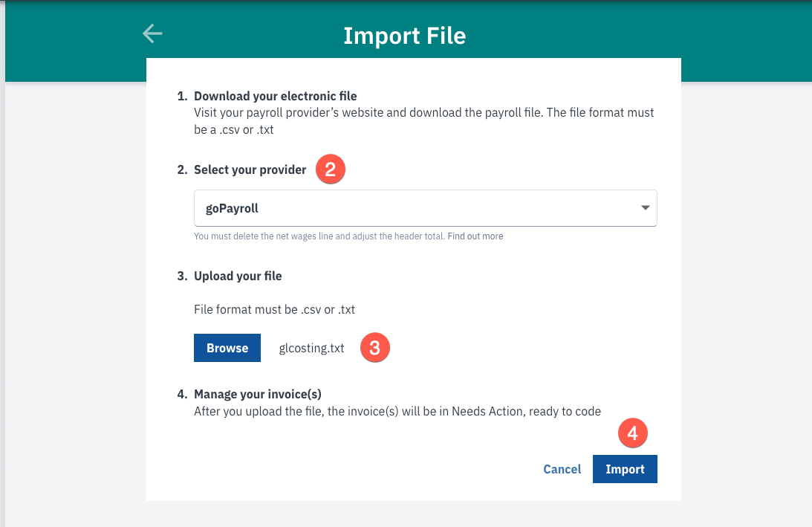Click the Select your provider heading
812x527 pixels.
250,170
